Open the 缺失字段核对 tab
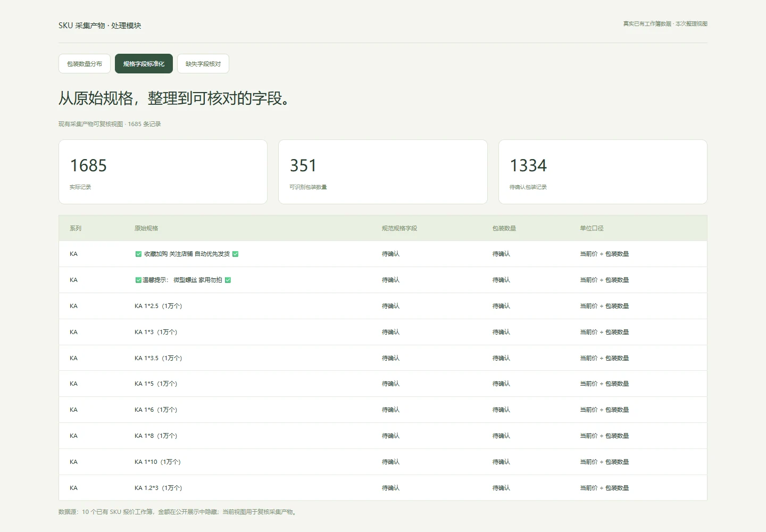Screen dimensions: 766x532 click(x=203, y=64)
